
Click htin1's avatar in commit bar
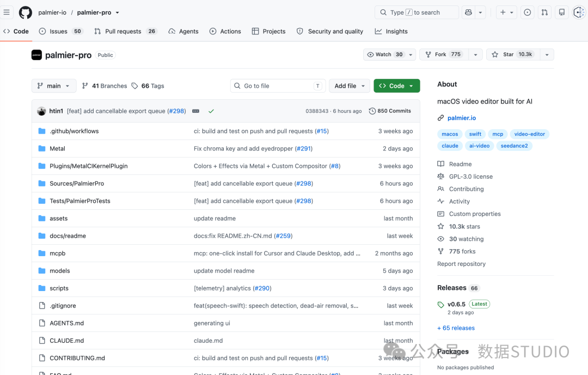tap(41, 111)
